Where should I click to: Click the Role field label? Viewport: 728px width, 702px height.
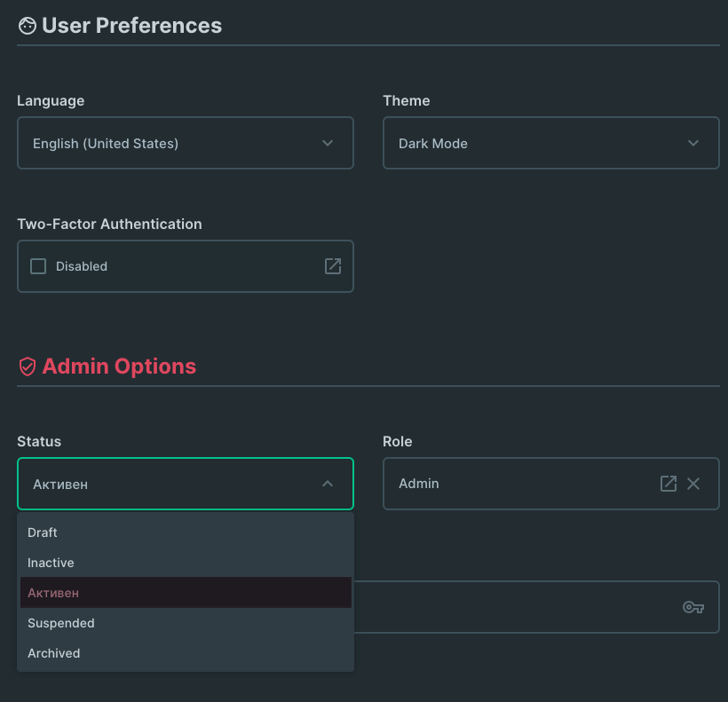coord(398,441)
